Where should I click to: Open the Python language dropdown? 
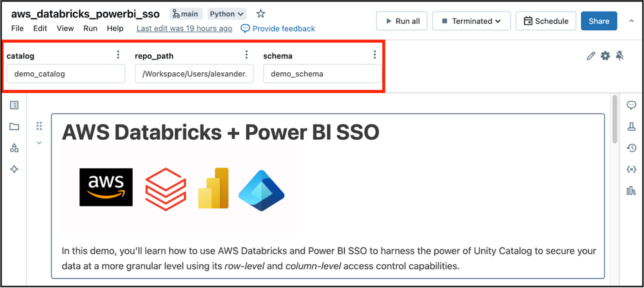coord(228,14)
